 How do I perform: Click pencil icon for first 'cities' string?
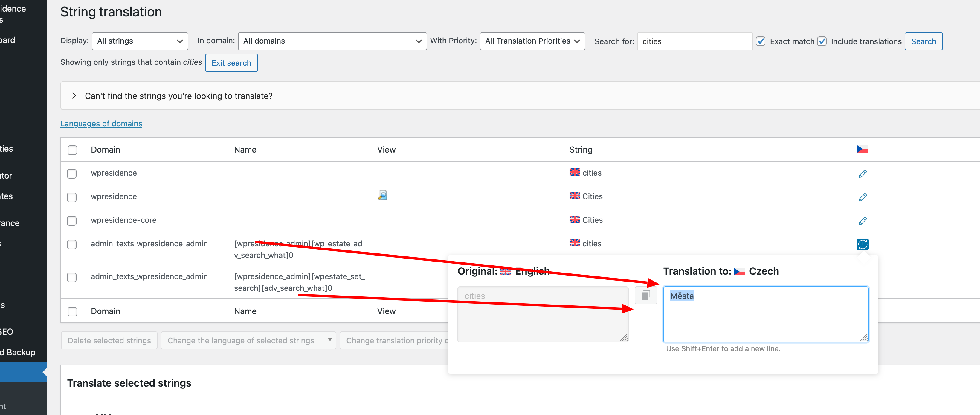[x=863, y=173]
